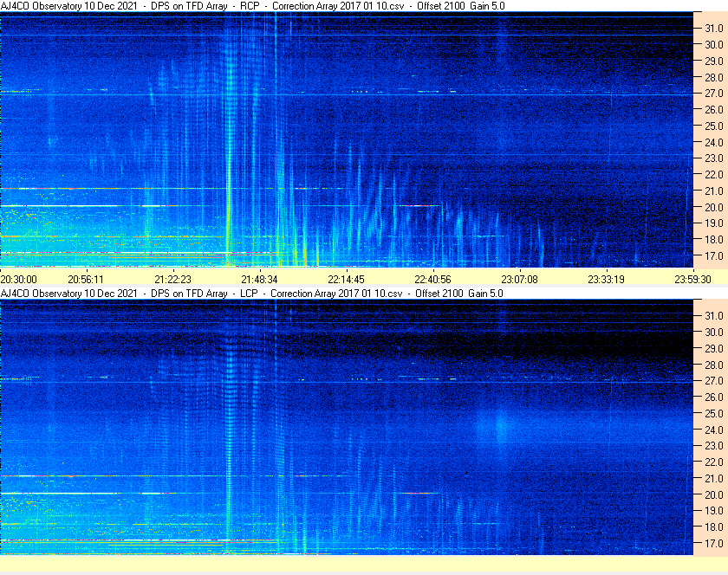Click the 25.0 frequency label in RCP panel
This screenshot has height=575, width=728.
714,126
